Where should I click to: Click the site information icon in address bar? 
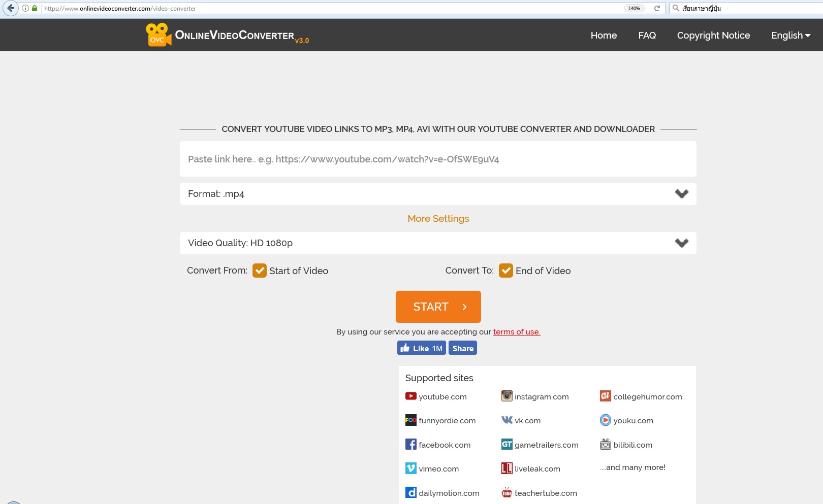[25, 8]
